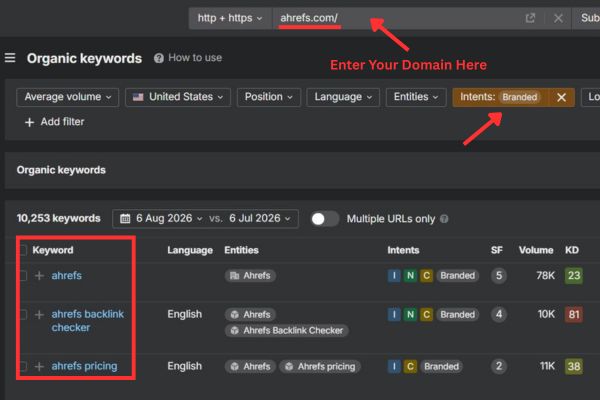Click the plus icon next to ahrefs
This screenshot has width=600, height=400.
point(39,276)
